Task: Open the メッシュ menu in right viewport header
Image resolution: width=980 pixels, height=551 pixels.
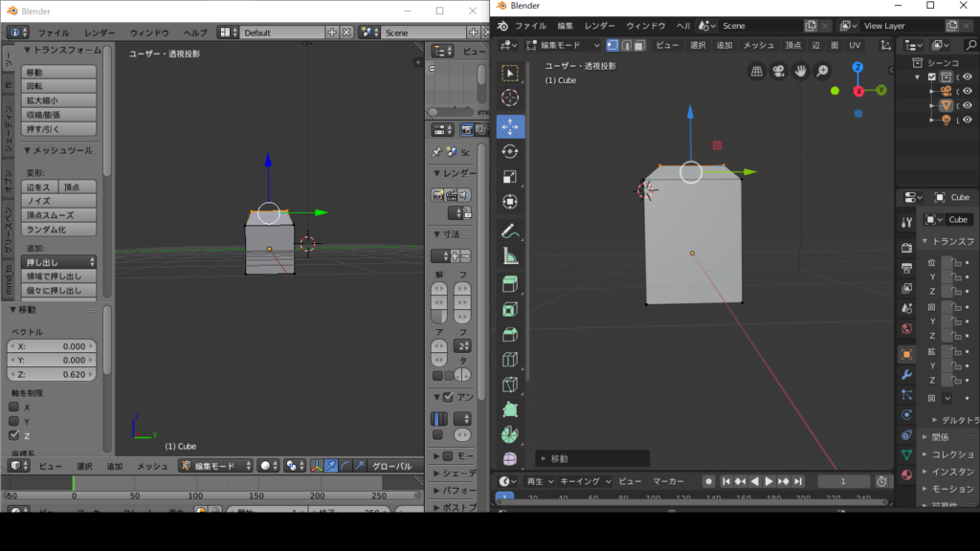Action: tap(758, 45)
